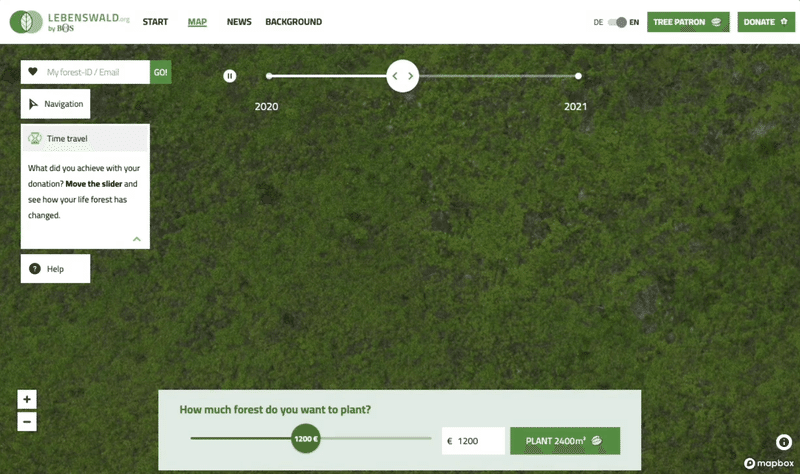
Task: Click the Time travel hourglass icon
Action: coord(35,138)
